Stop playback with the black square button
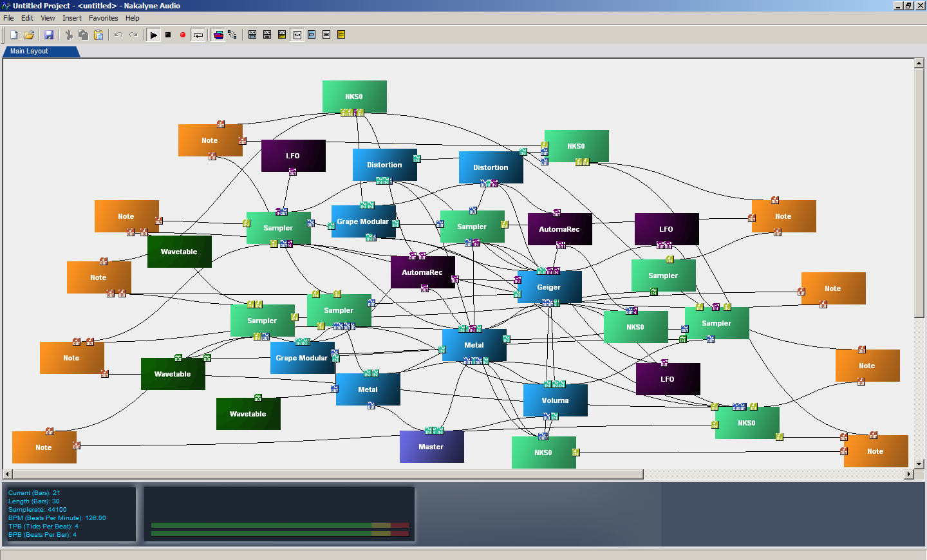 (x=168, y=35)
